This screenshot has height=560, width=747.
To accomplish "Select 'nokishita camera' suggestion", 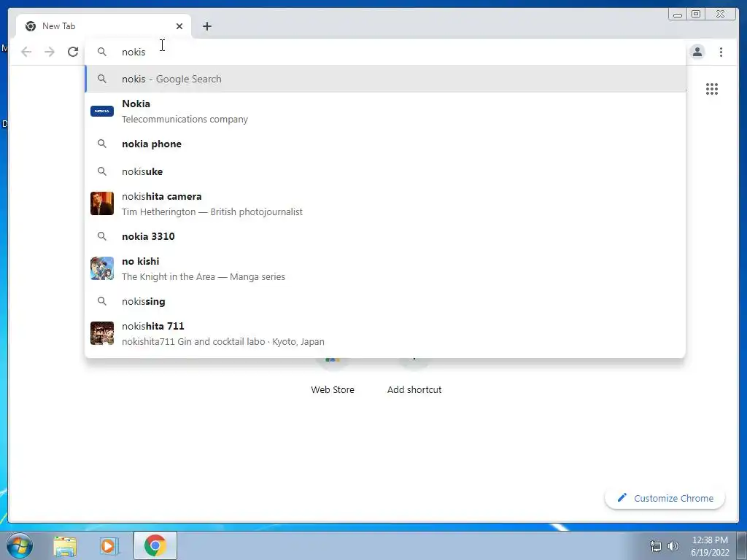I will (x=385, y=204).
